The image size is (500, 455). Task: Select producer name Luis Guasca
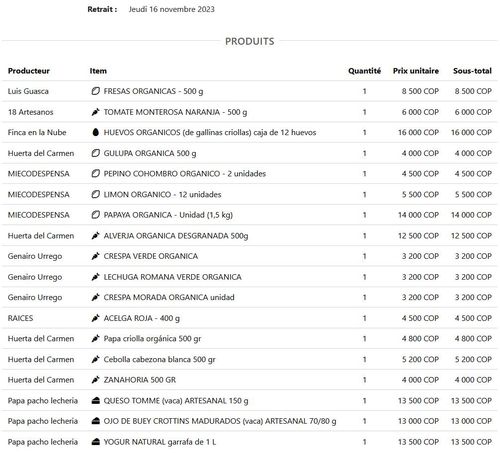(x=28, y=91)
